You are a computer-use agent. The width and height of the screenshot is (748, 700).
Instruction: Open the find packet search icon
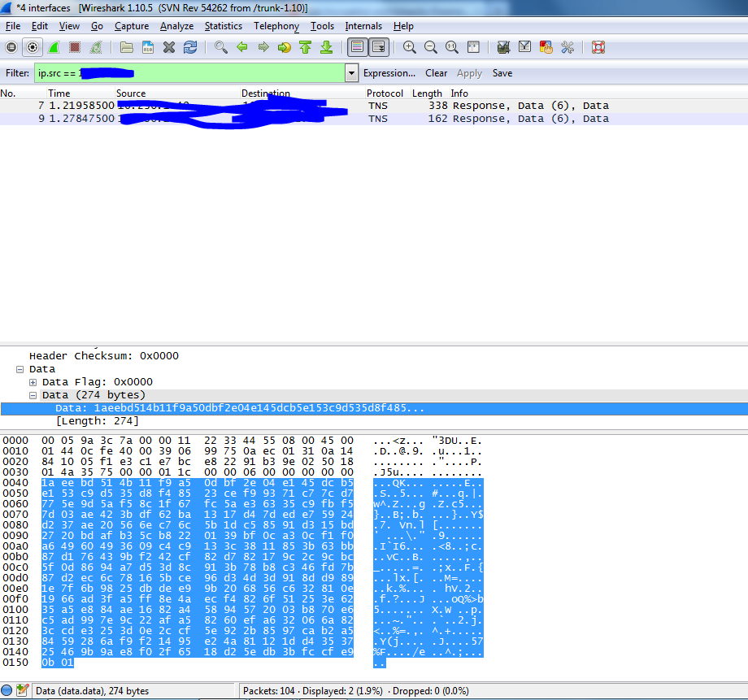pyautogui.click(x=220, y=47)
